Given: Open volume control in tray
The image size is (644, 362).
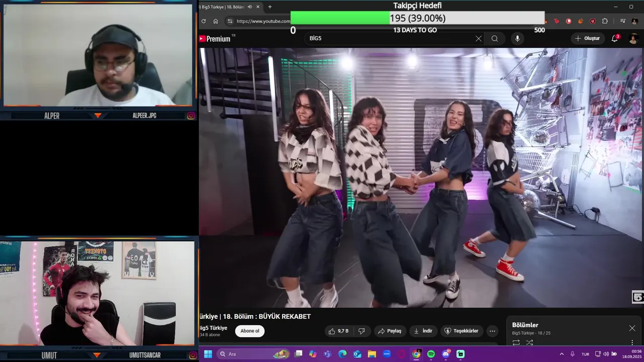Looking at the screenshot, I should coord(606,354).
